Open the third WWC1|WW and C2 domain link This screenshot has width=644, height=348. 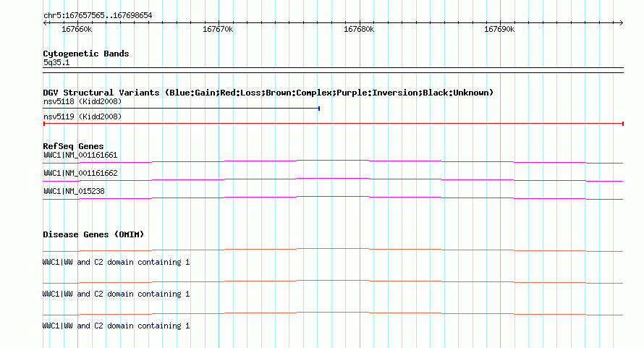(x=116, y=326)
